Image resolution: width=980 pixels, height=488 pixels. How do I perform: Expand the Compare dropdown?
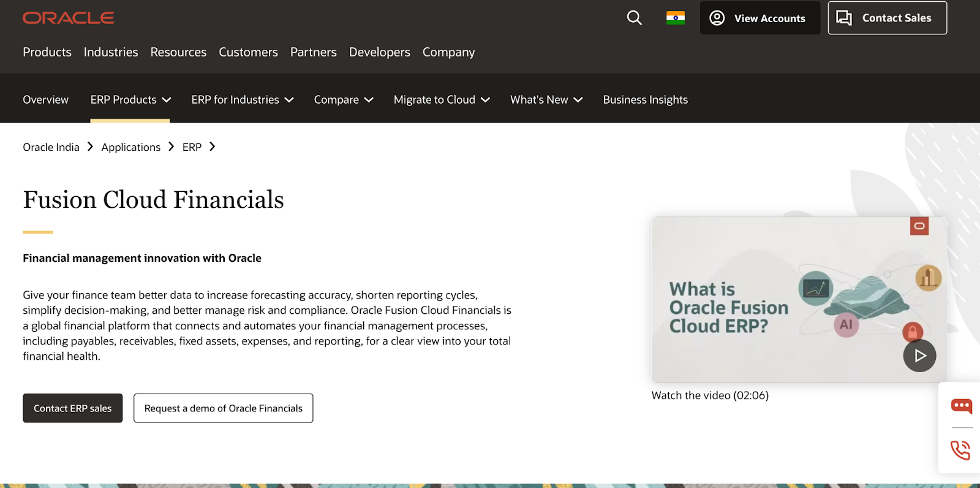tap(344, 99)
